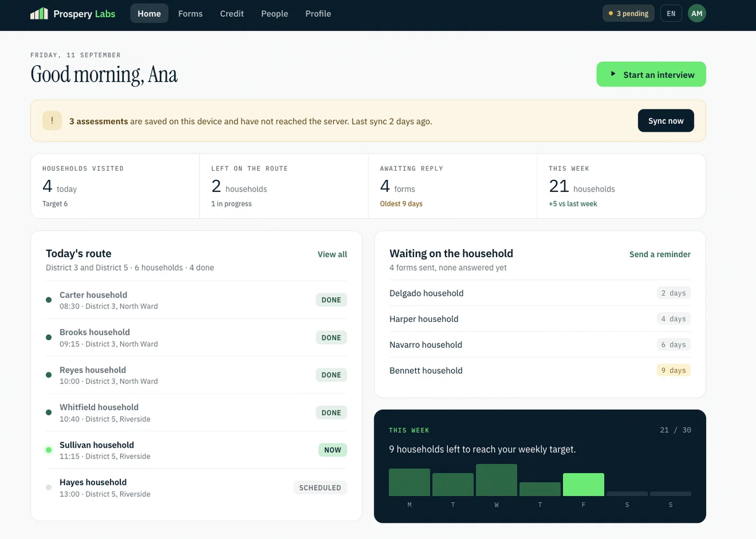Start an interview
Screen dimensions: 756x539
click(x=651, y=75)
